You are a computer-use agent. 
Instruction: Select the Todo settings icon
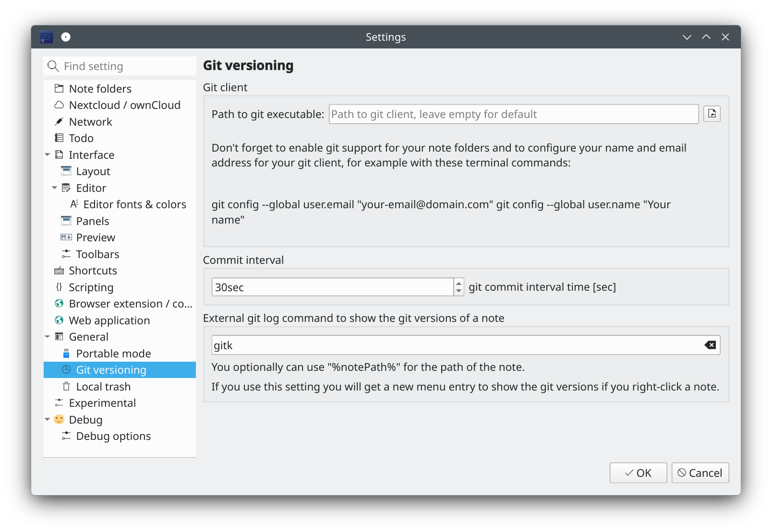pos(59,138)
